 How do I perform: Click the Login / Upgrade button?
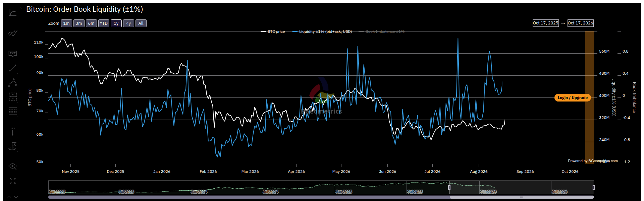coord(573,98)
